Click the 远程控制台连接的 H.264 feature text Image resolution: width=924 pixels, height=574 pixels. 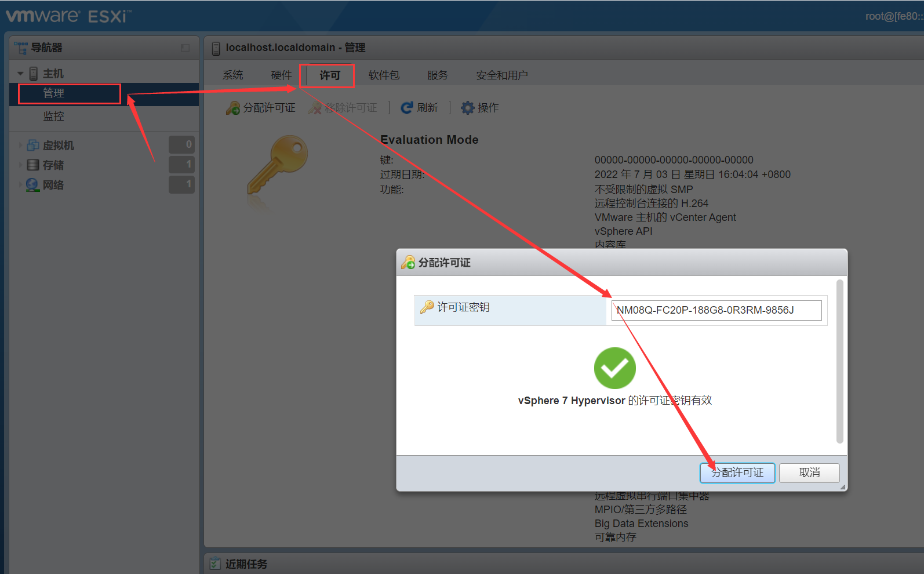coord(652,204)
